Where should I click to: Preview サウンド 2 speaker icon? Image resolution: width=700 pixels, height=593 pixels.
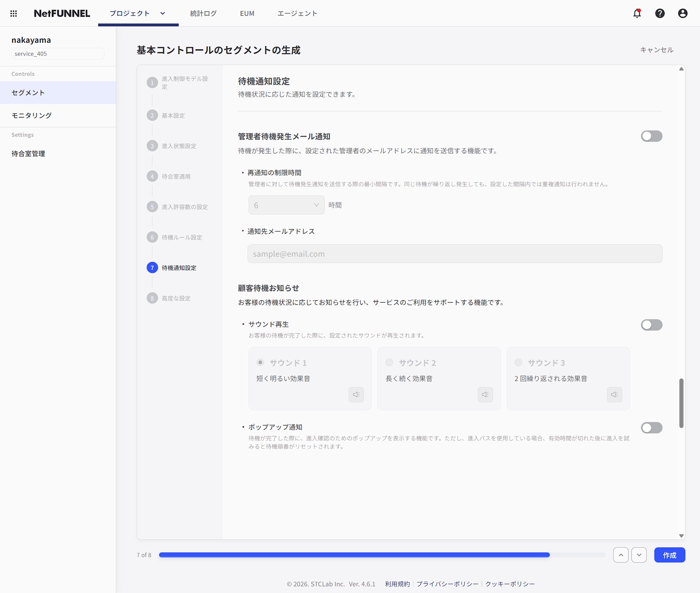click(x=485, y=394)
